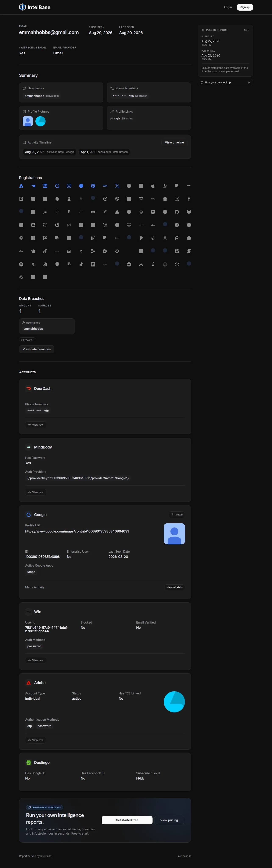Click the Profile button on the Google card
This screenshot has height=868, width=272.
tap(177, 515)
